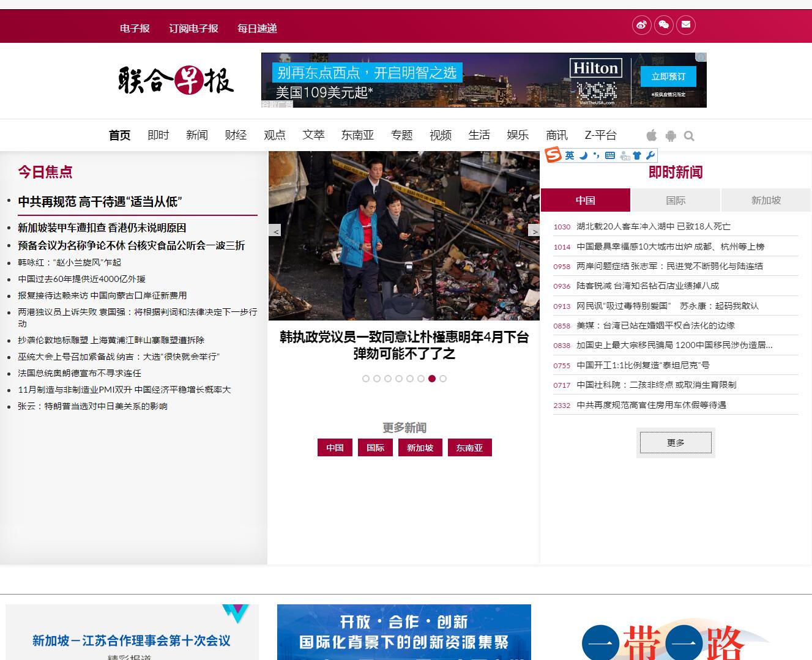Select the Android app icon in nav bar
The image size is (812, 660).
pyautogui.click(x=670, y=135)
